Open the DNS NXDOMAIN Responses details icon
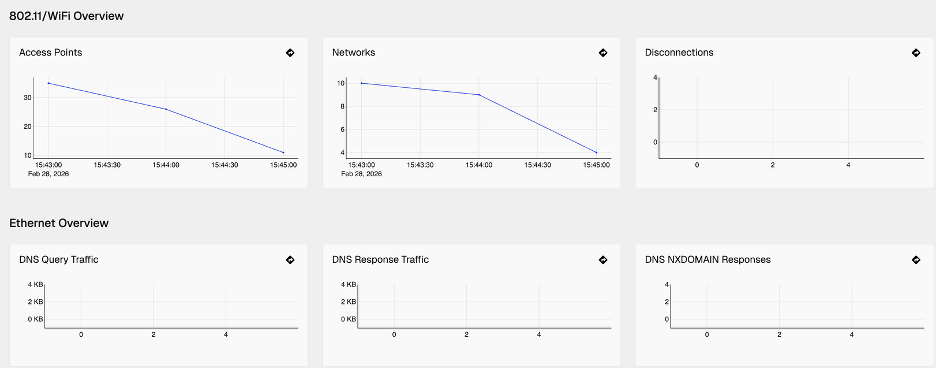 pos(916,260)
